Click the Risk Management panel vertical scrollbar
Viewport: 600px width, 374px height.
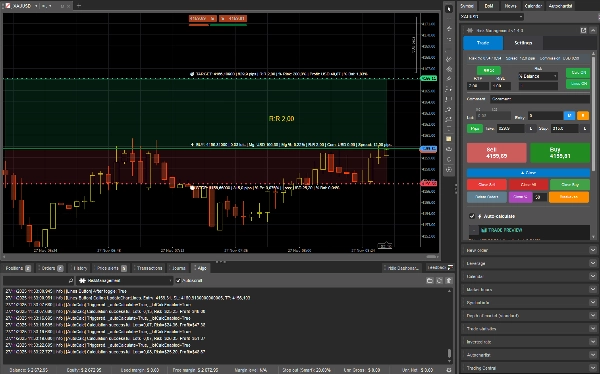coord(593,115)
